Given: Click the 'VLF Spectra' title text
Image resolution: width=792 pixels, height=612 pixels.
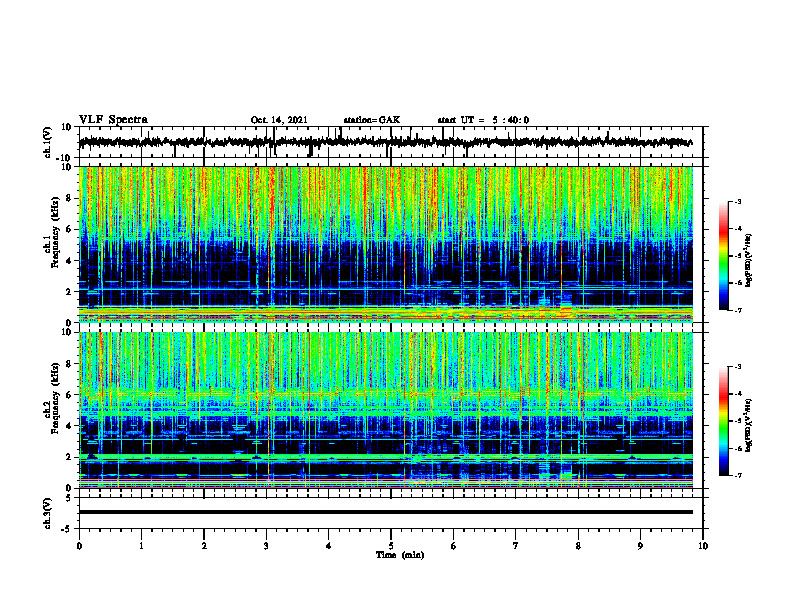Looking at the screenshot, I should coord(113,120).
